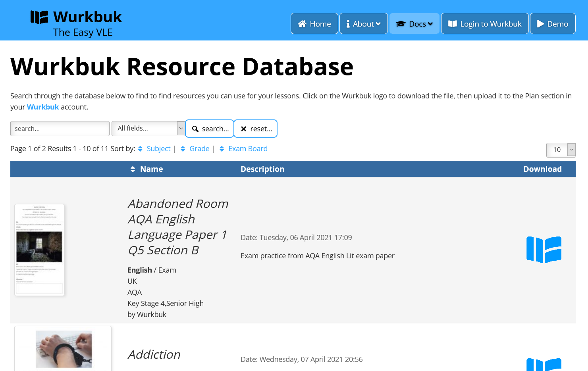This screenshot has width=588, height=371.
Task: Click the Abandoned Room preview thumbnail
Action: pos(39,250)
